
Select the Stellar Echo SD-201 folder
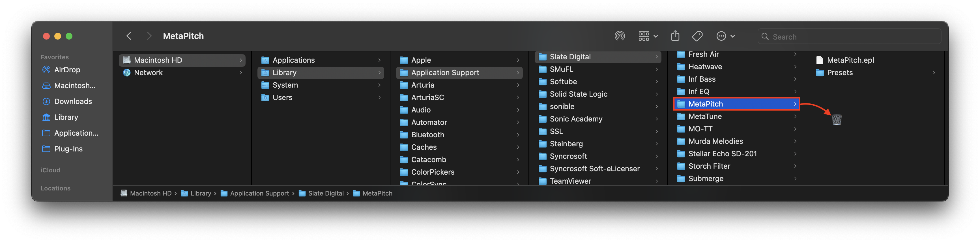click(x=736, y=154)
